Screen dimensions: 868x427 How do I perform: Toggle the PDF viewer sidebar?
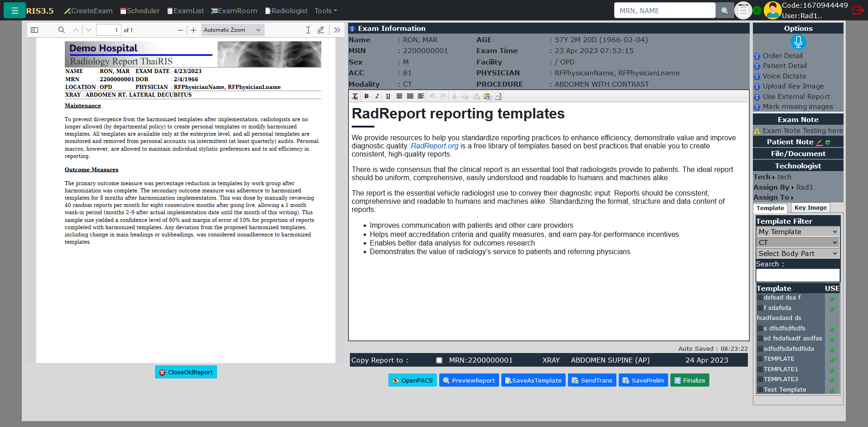(x=34, y=30)
